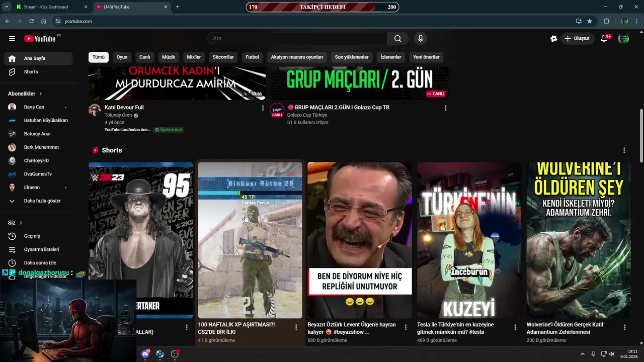Select Son yüklenenler chip
Screen dimensions: 644x362
(352, 57)
